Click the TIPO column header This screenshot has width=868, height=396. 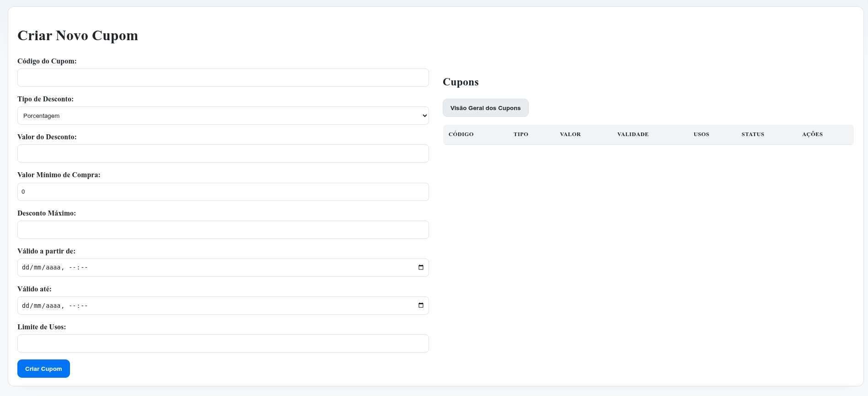coord(520,134)
